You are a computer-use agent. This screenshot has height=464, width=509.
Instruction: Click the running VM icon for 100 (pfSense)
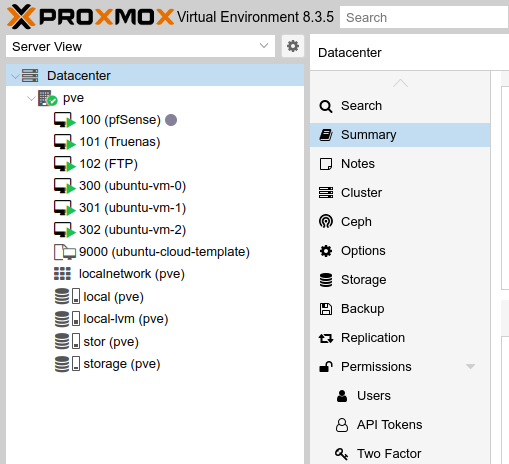(65, 120)
